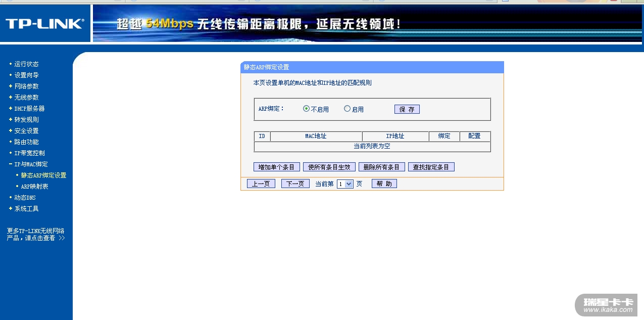Click the MAC地址 column header
Image resolution: width=644 pixels, height=320 pixels.
coord(316,136)
